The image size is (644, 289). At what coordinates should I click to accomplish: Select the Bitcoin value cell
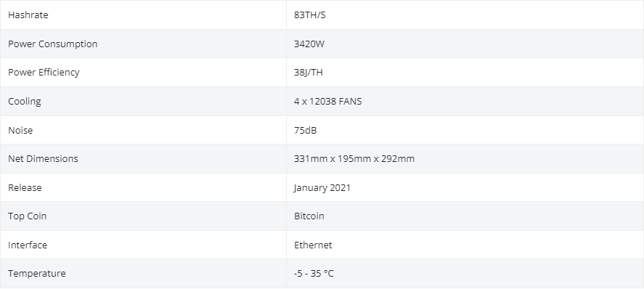pos(465,216)
